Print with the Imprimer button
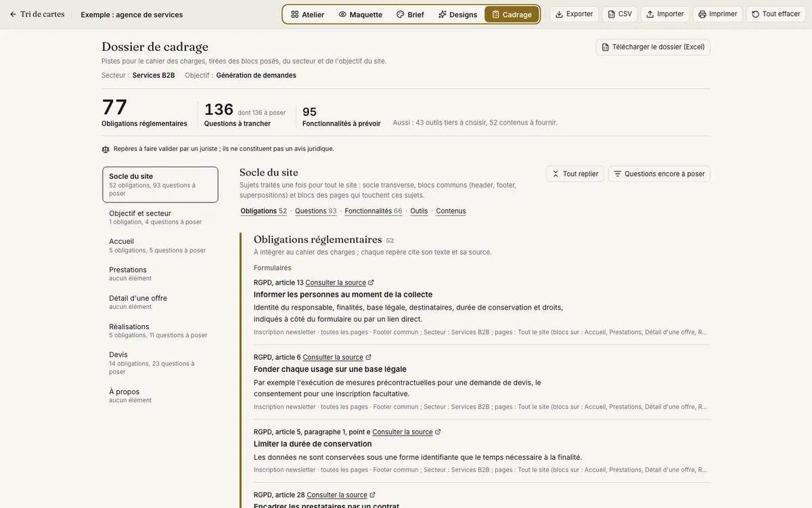 click(718, 14)
